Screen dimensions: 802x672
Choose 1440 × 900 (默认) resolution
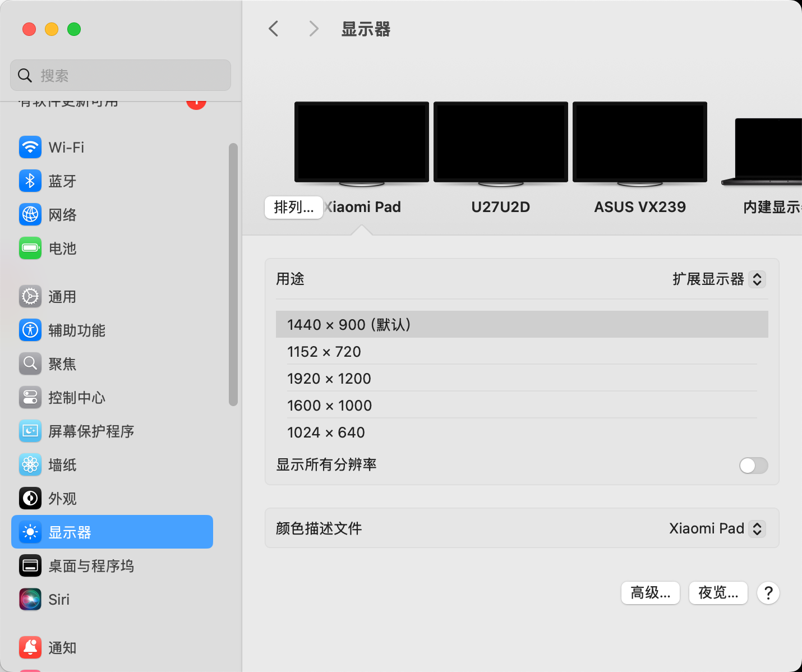(x=522, y=324)
